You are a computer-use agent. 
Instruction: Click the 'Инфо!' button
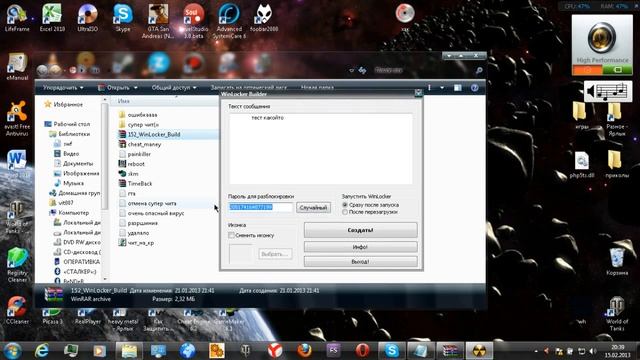point(360,247)
